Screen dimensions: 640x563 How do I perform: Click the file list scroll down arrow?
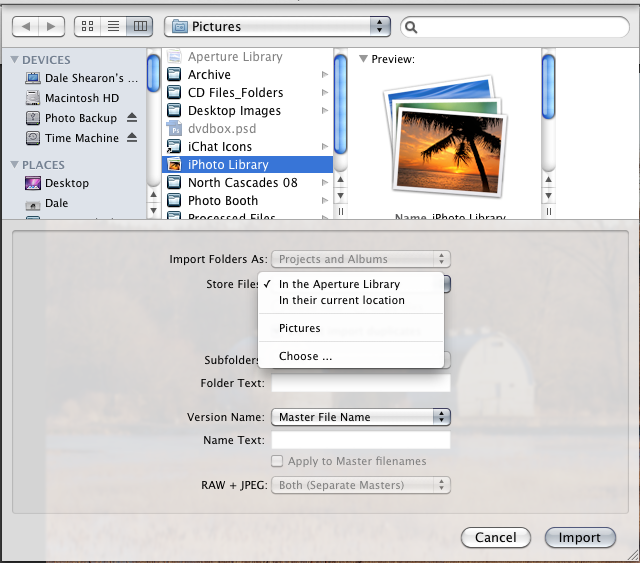[340, 196]
